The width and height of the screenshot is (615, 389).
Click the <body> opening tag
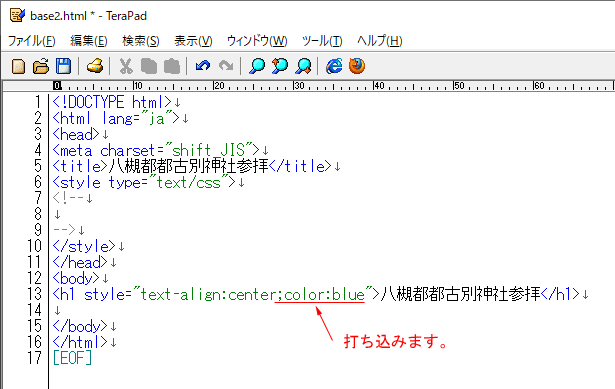tap(76, 278)
